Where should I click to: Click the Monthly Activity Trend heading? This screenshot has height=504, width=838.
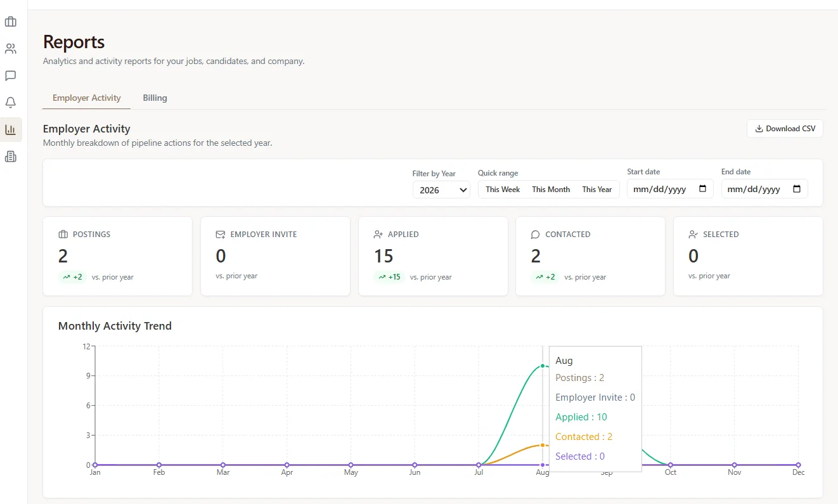115,326
